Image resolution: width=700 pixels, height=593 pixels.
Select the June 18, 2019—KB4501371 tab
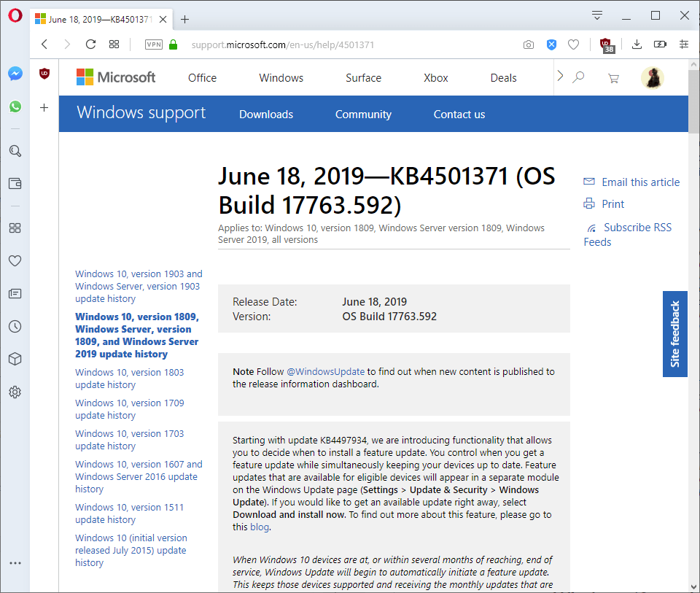[101, 19]
